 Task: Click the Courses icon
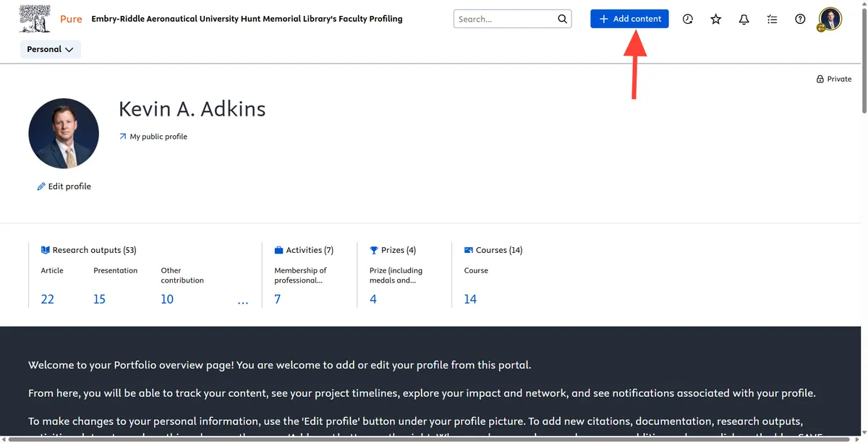pyautogui.click(x=469, y=250)
